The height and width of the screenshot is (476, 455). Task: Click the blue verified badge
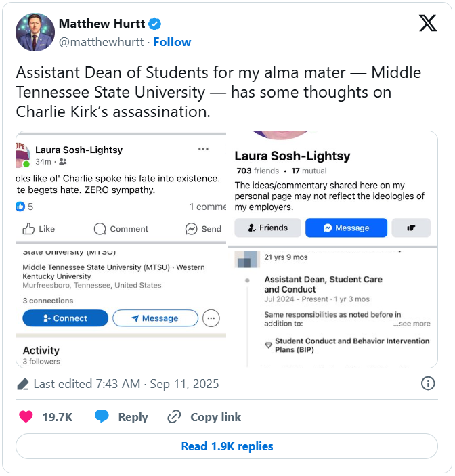[156, 24]
